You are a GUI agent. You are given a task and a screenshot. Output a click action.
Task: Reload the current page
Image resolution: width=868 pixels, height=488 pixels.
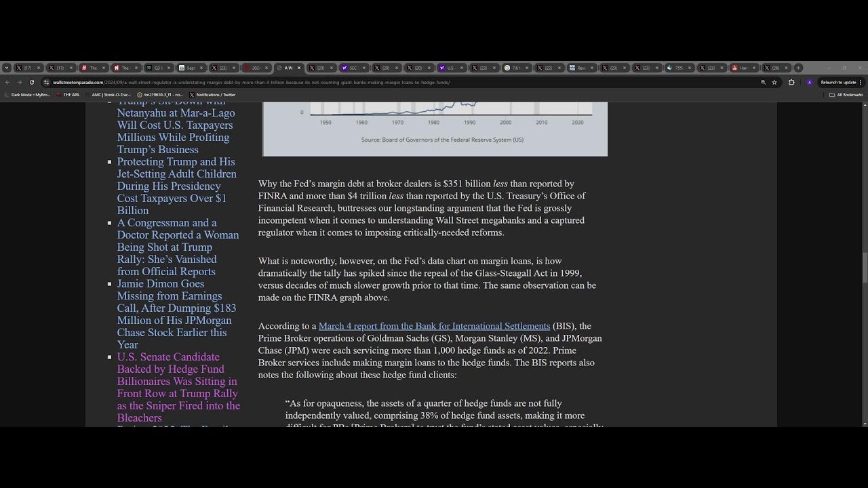click(31, 82)
